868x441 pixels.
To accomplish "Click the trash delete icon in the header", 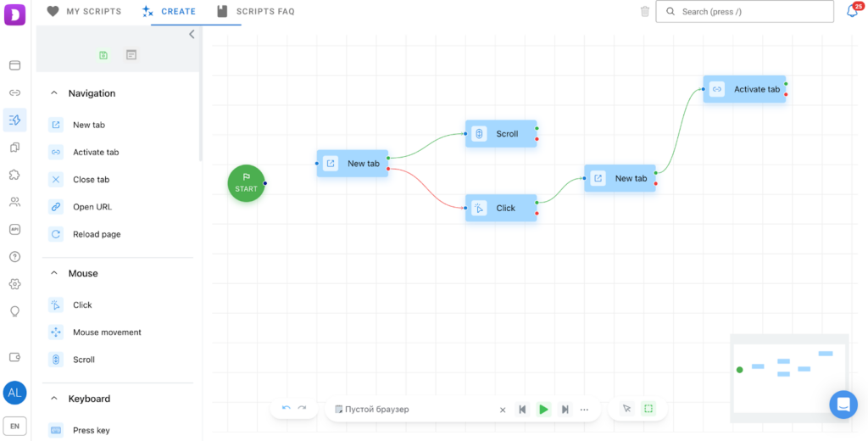I will [645, 12].
